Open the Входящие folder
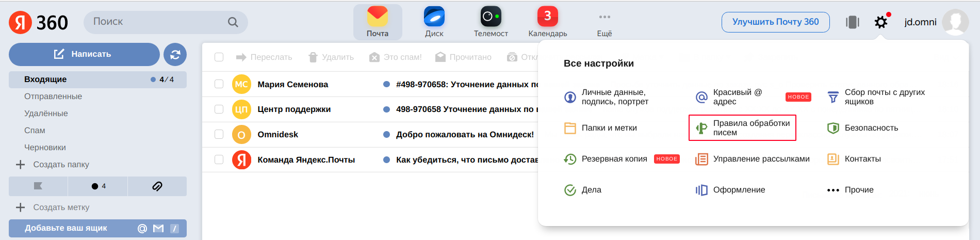Viewport: 980px width, 240px height. tap(97, 79)
